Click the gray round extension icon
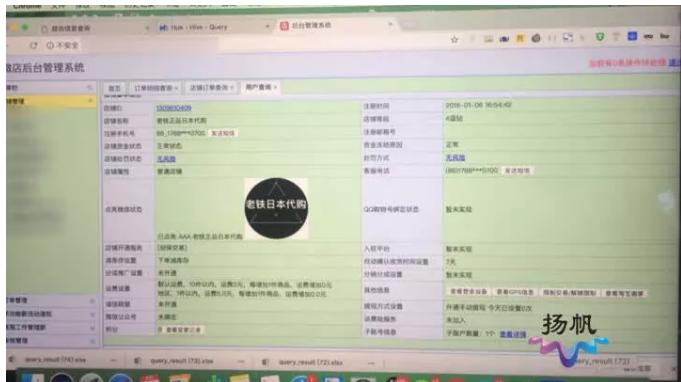The height and width of the screenshot is (382, 681). tap(536, 38)
